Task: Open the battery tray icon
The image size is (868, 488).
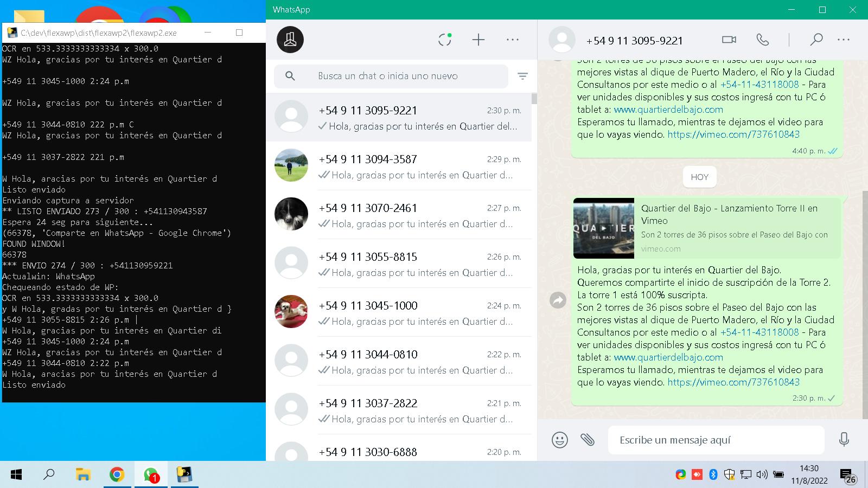Action: [778, 475]
